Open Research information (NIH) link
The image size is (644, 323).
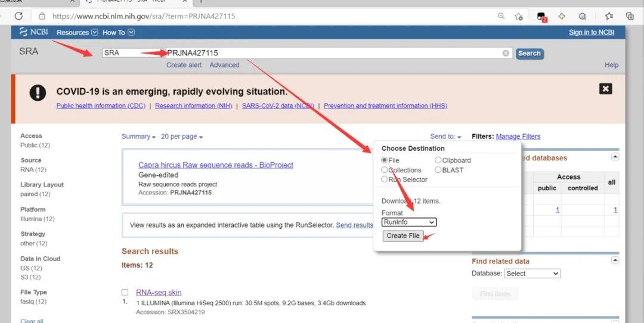click(x=193, y=105)
